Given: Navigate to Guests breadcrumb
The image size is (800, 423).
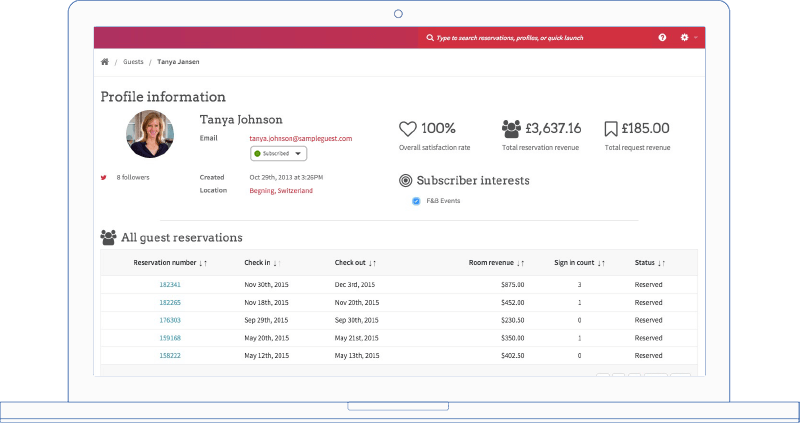Looking at the screenshot, I should pos(132,62).
